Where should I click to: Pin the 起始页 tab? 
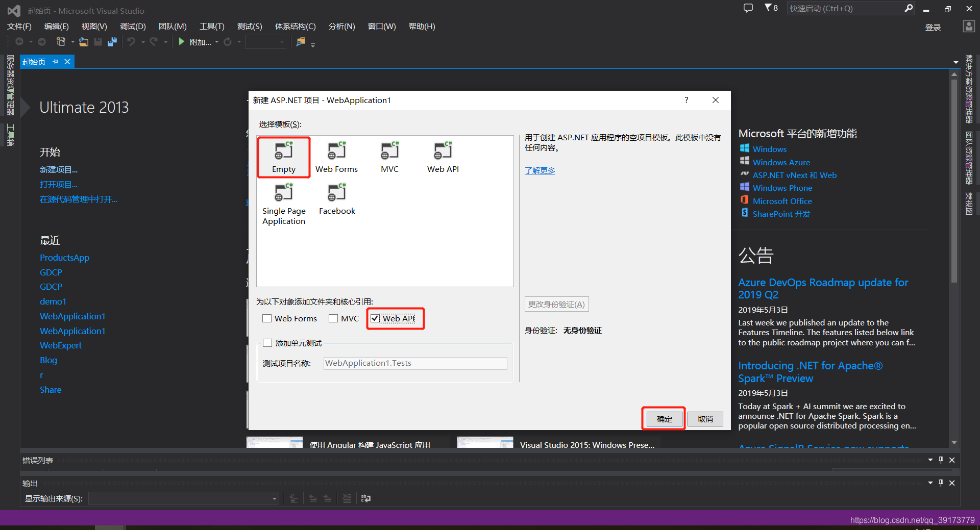coord(55,62)
